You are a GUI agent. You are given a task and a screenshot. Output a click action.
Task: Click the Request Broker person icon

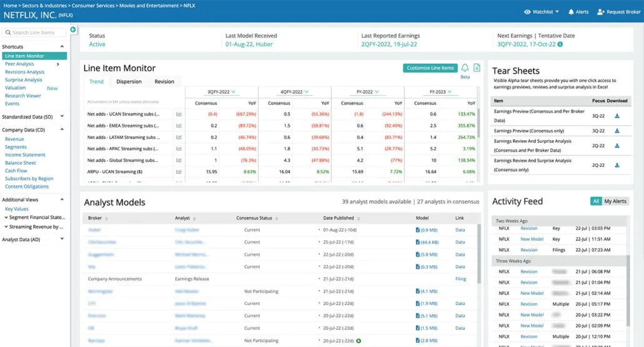600,12
